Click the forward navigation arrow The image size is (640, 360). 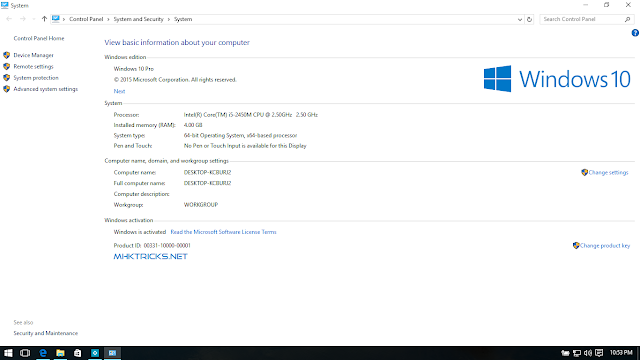(22, 19)
